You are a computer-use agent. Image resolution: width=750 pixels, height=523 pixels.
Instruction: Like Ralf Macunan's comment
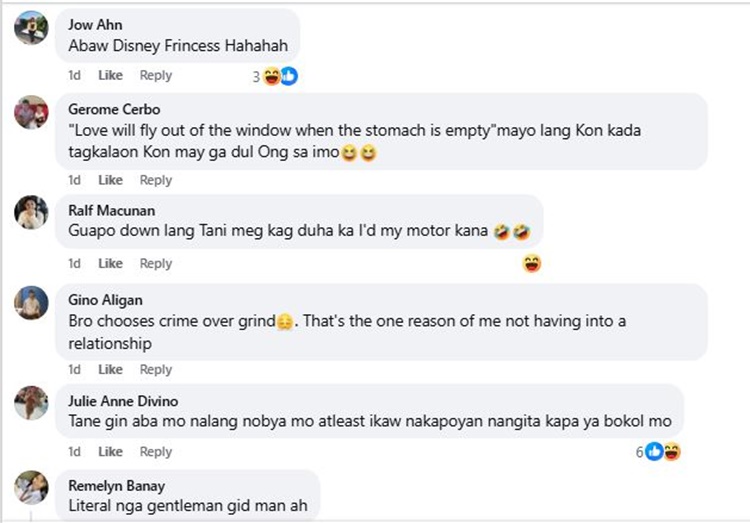click(110, 263)
